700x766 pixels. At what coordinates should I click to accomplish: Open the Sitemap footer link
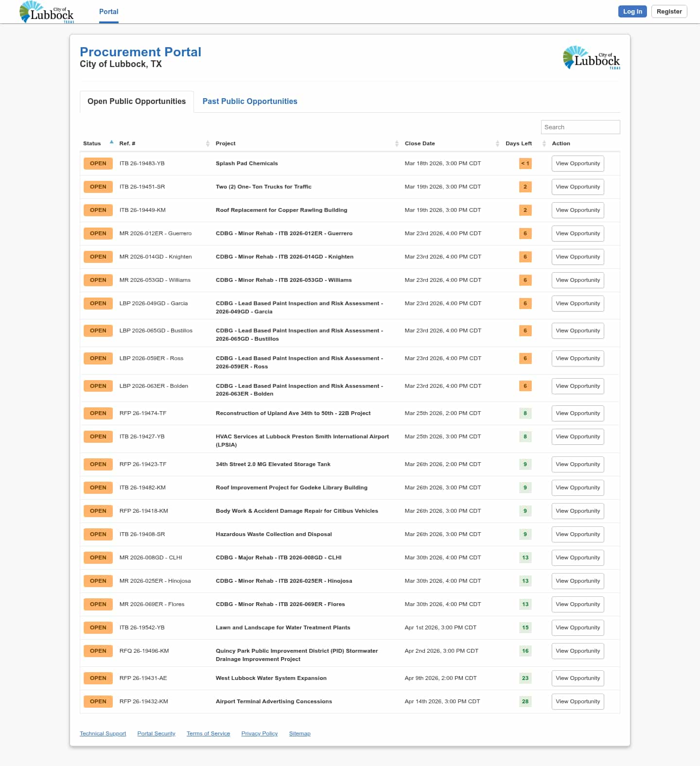(x=299, y=734)
